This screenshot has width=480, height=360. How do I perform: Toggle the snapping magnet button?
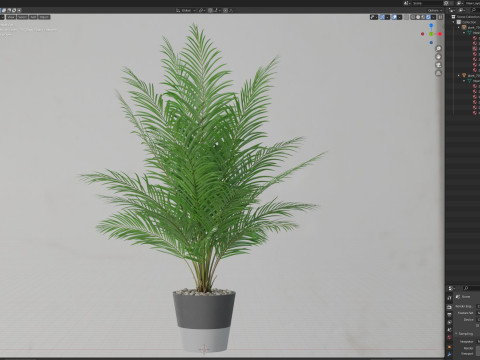pyautogui.click(x=210, y=10)
